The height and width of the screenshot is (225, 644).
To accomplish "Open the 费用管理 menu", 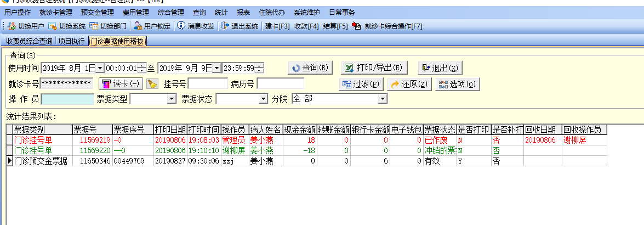I will (x=136, y=13).
